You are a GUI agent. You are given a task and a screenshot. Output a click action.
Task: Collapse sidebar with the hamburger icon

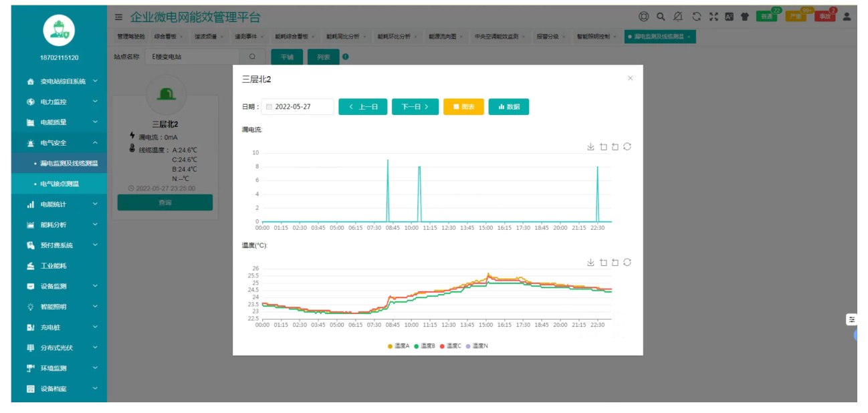118,17
